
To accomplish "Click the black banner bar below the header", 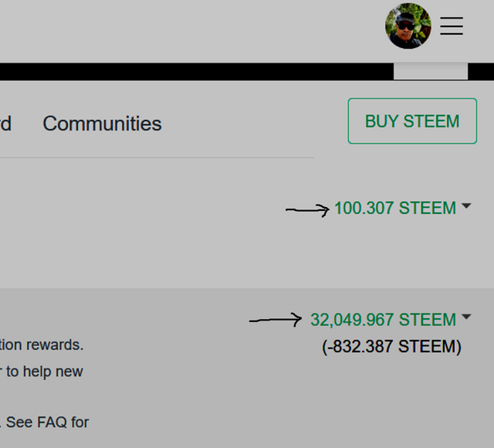I will tap(195, 72).
